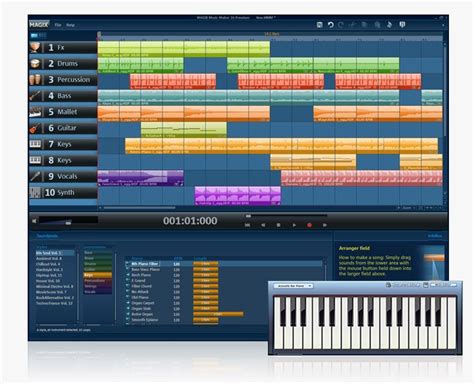Open the dropdown arrow at toolbar far right
474x384 pixels.
point(443,25)
